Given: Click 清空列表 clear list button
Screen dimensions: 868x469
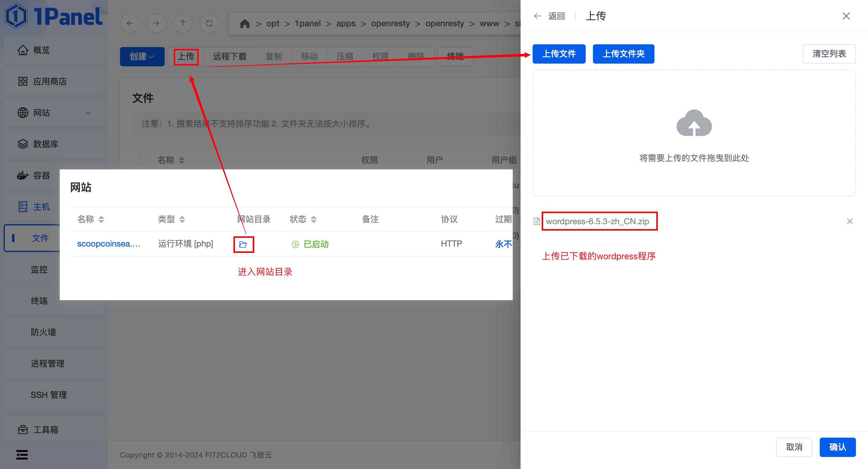Looking at the screenshot, I should coord(829,54).
